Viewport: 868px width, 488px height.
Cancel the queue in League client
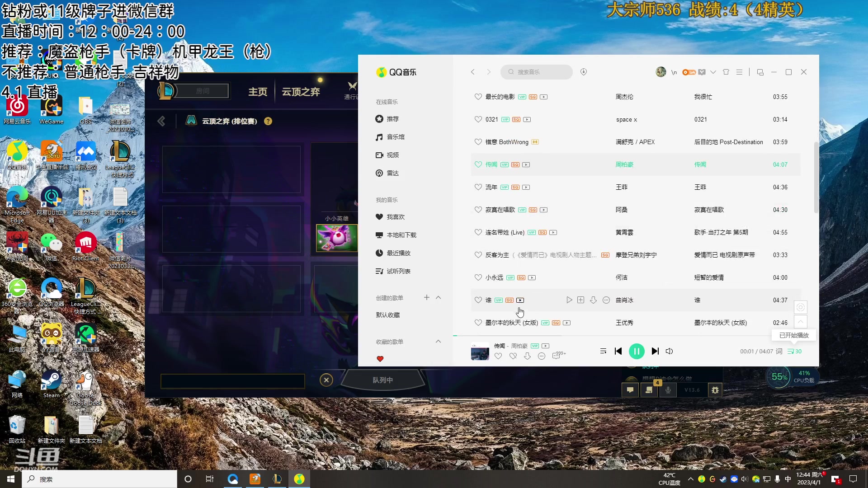pyautogui.click(x=326, y=380)
